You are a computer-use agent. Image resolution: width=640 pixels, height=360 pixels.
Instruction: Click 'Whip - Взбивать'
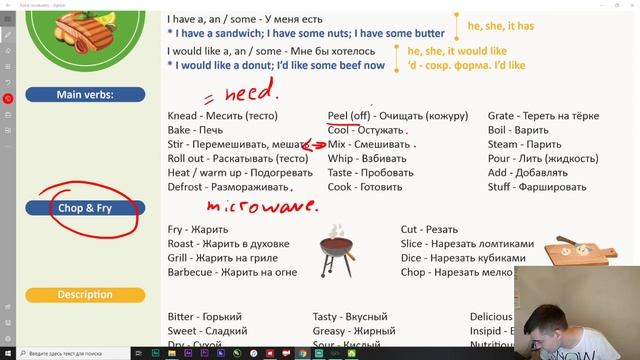click(367, 158)
